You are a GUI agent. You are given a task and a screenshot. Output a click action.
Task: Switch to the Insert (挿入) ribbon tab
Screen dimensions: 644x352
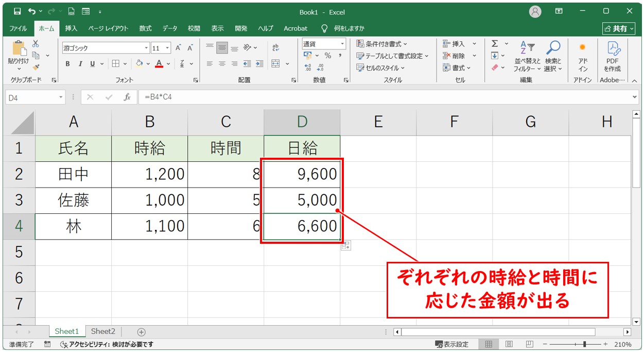click(x=71, y=28)
